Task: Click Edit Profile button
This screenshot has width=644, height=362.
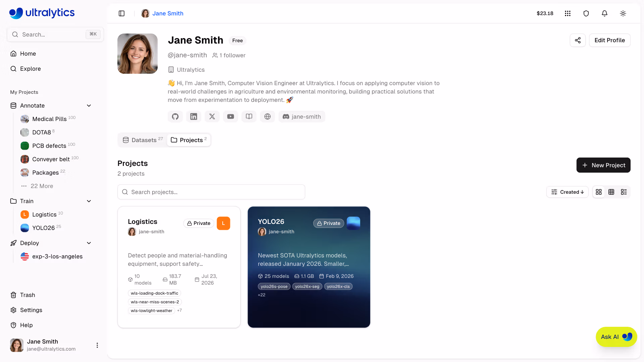Action: 609,40
